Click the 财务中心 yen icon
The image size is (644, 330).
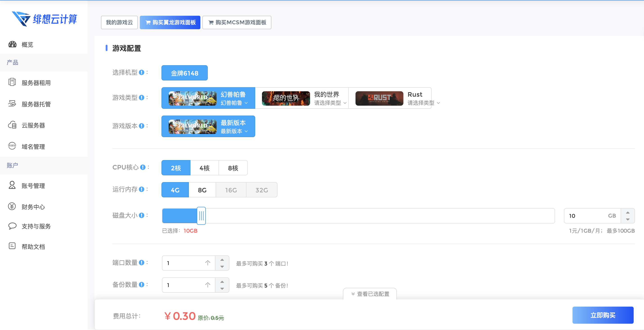tap(12, 206)
